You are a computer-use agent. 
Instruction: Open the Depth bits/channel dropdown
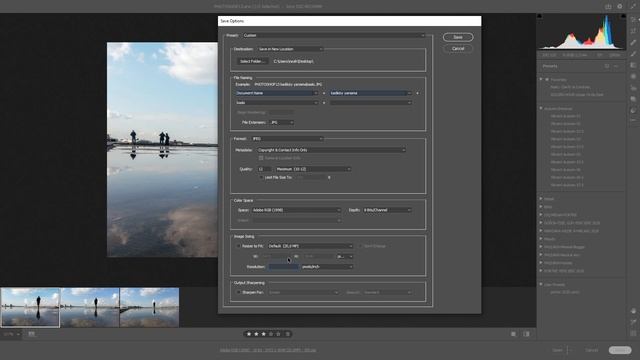coord(387,210)
